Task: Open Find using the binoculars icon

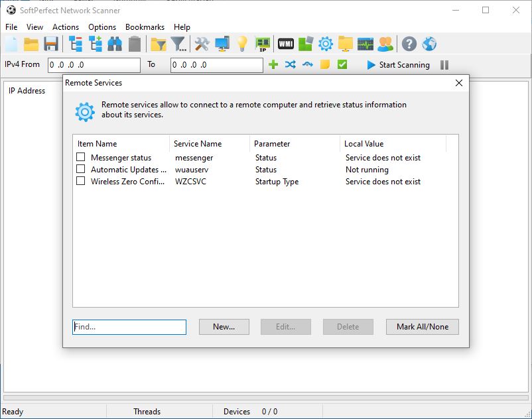Action: pyautogui.click(x=115, y=44)
